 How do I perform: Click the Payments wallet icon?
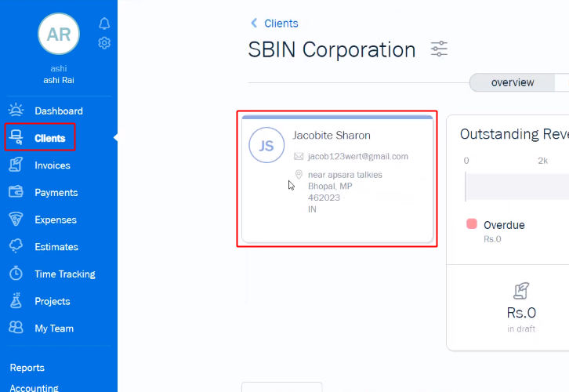(16, 192)
